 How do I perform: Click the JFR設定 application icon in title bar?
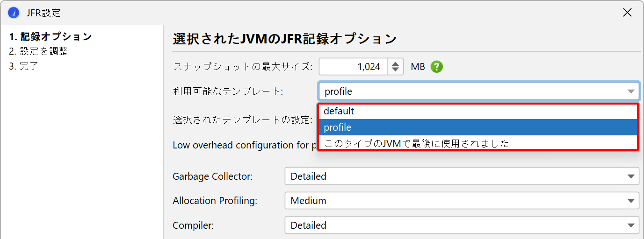click(14, 13)
